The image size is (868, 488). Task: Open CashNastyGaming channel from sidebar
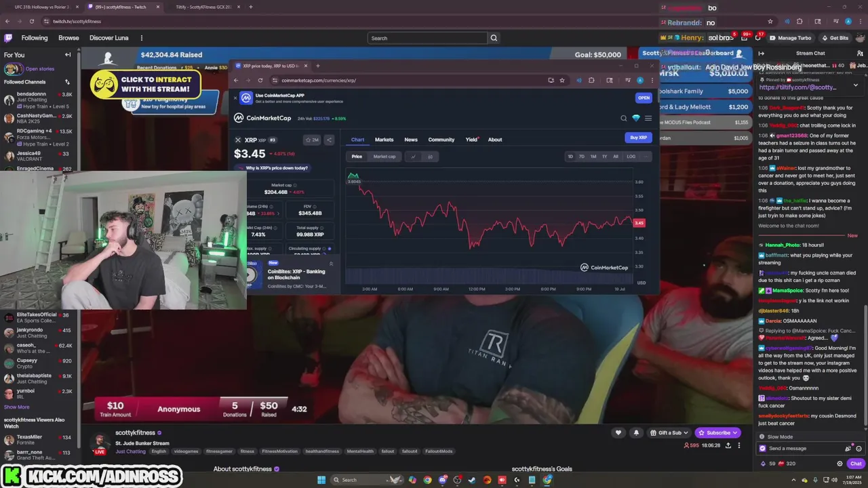(38, 119)
